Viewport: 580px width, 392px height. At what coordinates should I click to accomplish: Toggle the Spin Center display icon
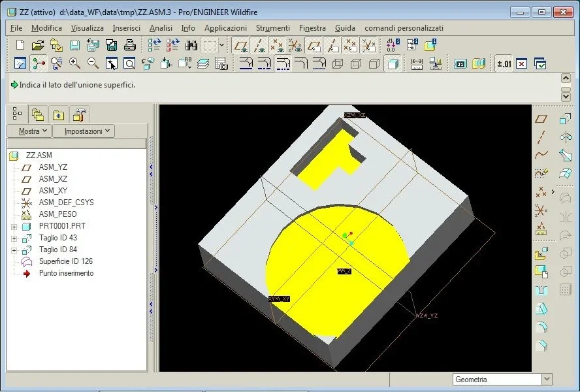[x=39, y=63]
